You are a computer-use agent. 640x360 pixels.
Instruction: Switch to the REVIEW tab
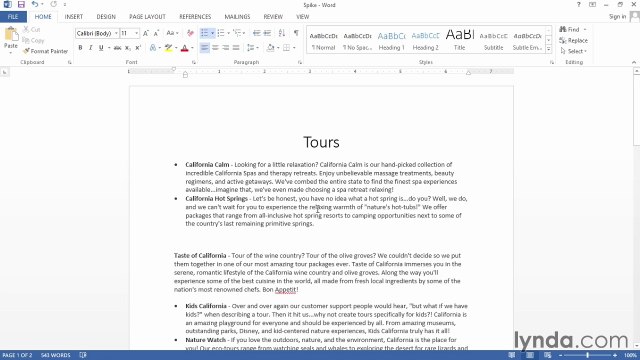click(x=273, y=17)
